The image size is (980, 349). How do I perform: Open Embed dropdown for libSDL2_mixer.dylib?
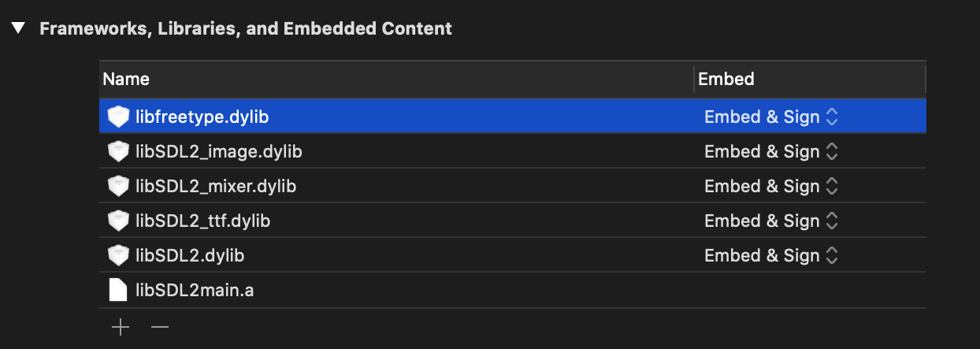click(x=770, y=187)
